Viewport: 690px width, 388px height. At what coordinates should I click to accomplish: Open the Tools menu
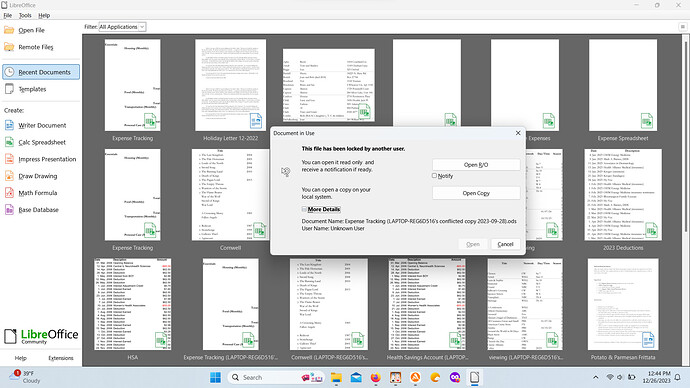pos(25,15)
